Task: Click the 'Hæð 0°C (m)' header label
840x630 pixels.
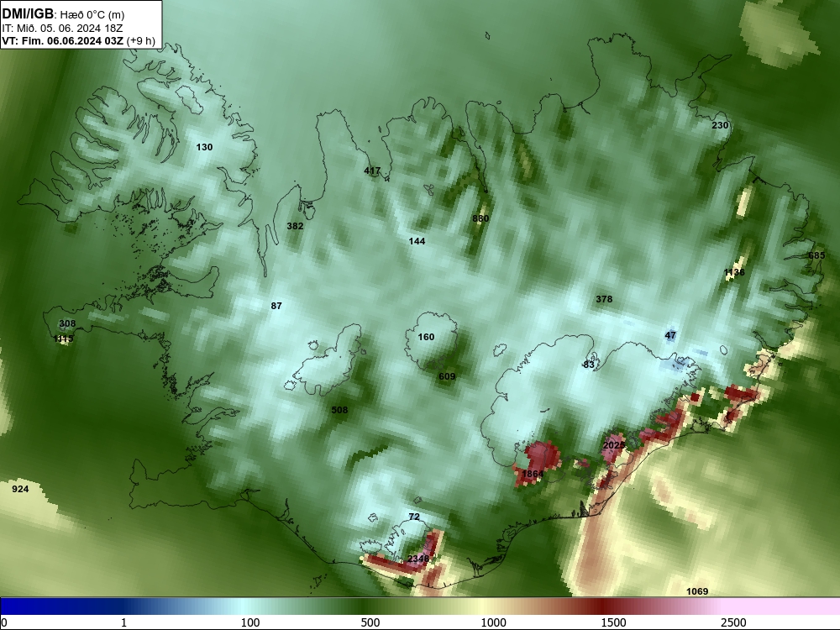Action: 92,15
